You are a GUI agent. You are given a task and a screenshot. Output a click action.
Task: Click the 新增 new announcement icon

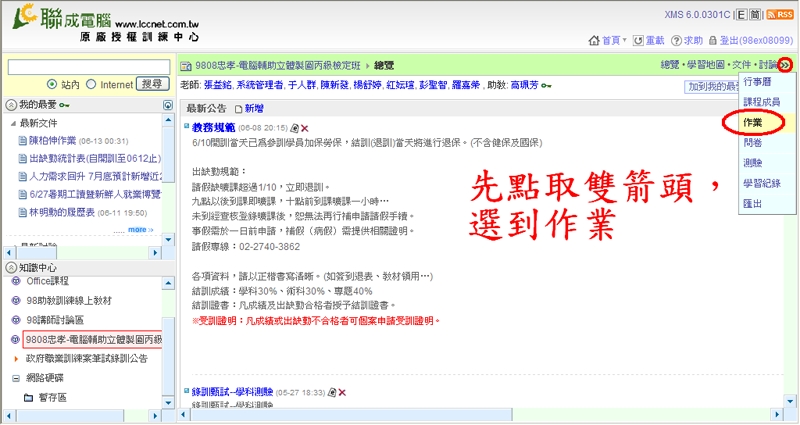coord(238,108)
